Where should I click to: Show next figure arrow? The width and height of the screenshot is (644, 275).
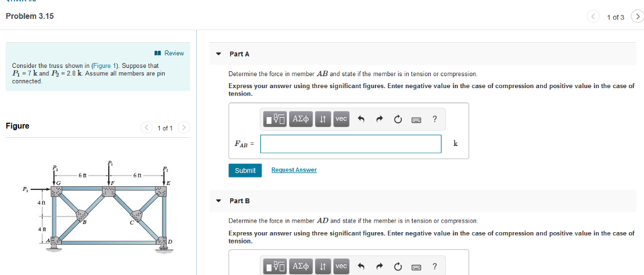tap(184, 128)
